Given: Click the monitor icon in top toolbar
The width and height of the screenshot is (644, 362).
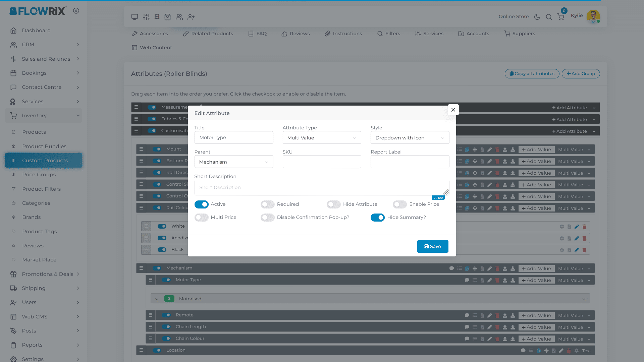Looking at the screenshot, I should 135,17.
